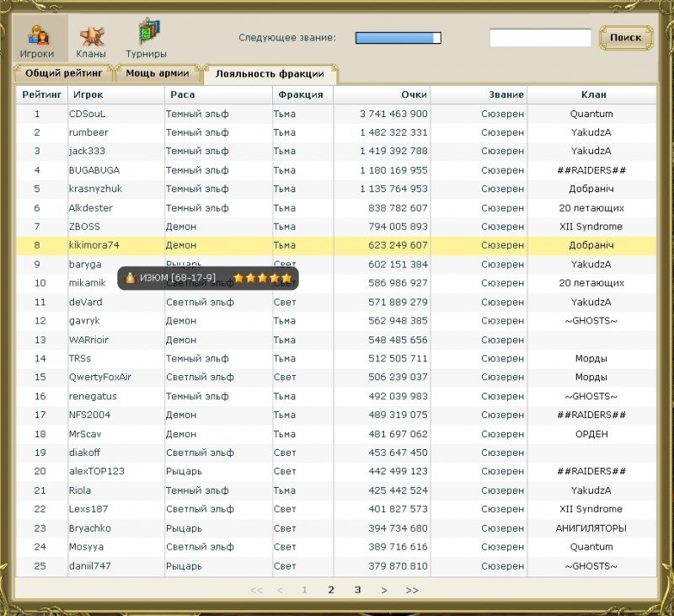The height and width of the screenshot is (616, 674).
Task: Click the ИЗЮМ clan tooltip badge icon
Action: (x=130, y=278)
